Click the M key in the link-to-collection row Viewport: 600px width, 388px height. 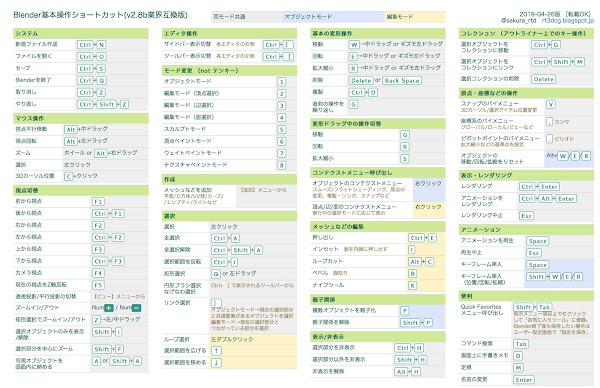tap(580, 62)
